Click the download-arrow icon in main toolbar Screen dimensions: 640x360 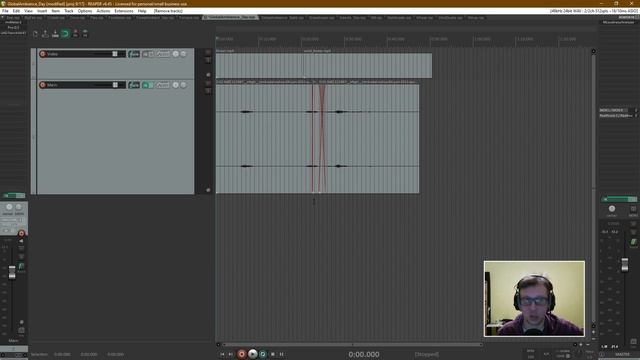(x=55, y=33)
